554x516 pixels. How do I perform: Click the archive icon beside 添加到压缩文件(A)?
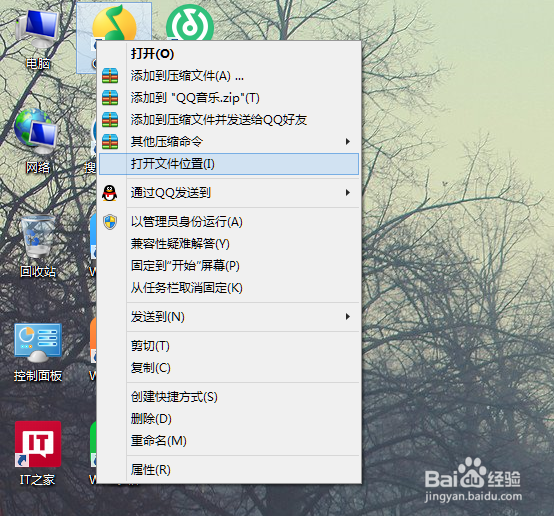point(110,76)
